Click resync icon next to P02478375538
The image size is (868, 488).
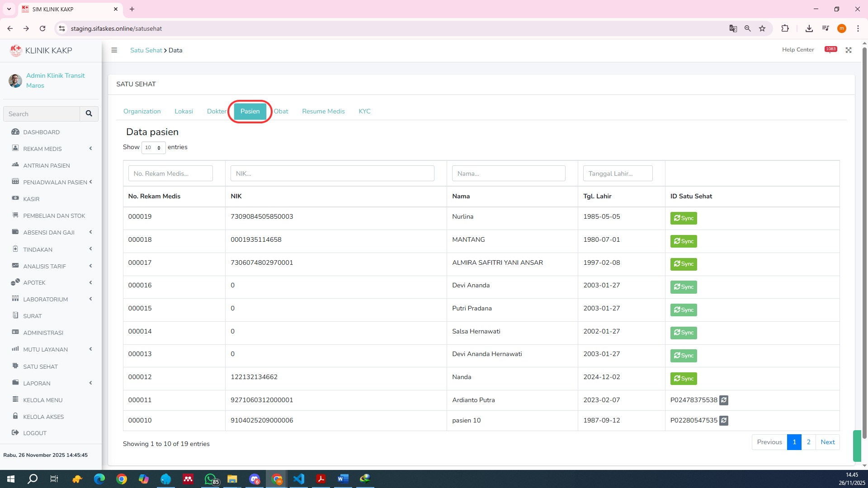(724, 400)
